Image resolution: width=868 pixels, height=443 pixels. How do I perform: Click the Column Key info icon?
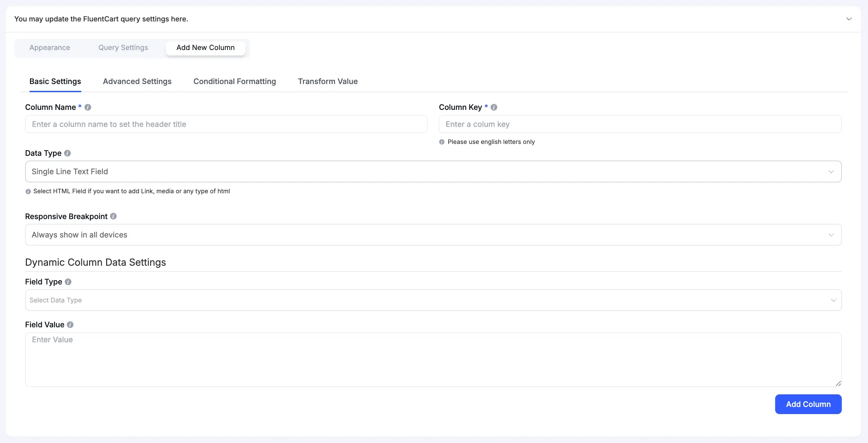click(494, 107)
